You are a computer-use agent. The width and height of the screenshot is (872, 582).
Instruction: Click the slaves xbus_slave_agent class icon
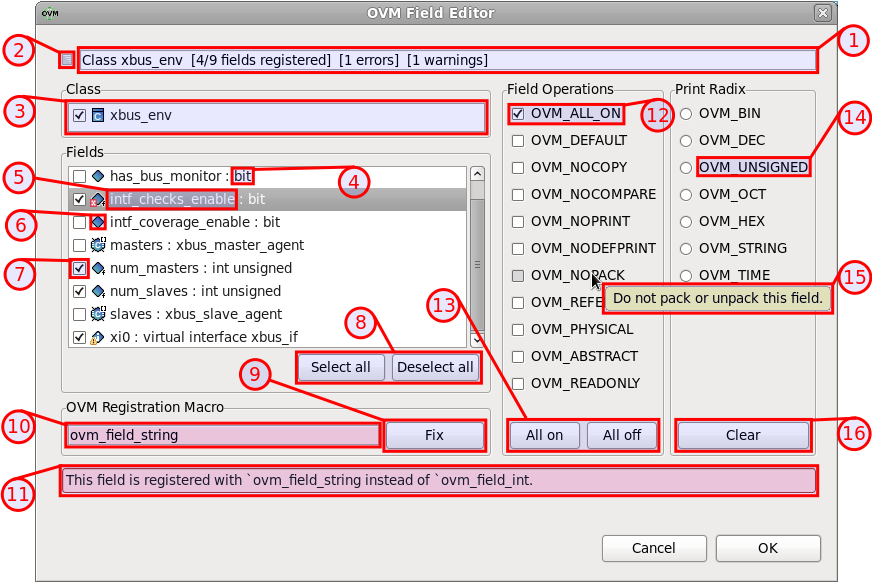point(98,313)
